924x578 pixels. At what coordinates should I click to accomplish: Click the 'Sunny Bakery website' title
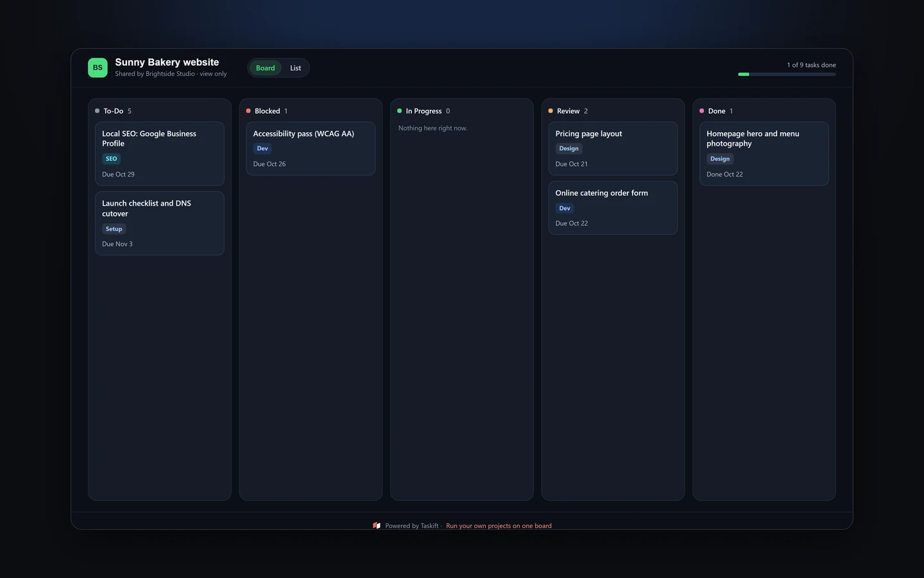coord(167,62)
